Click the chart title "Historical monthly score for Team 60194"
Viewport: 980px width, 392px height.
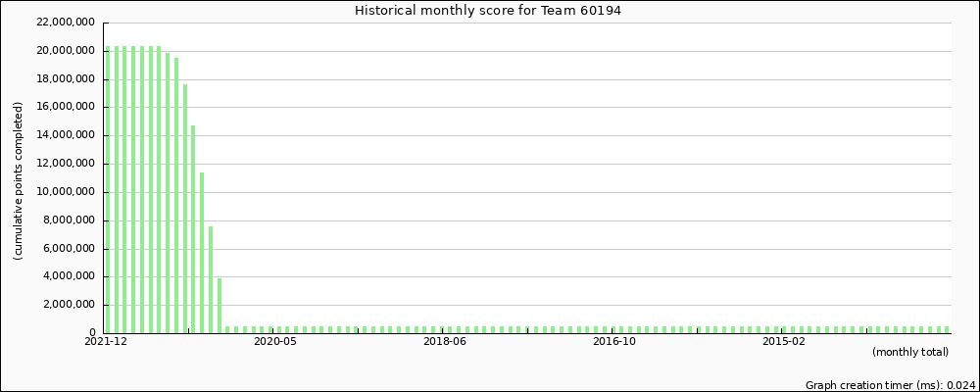(487, 10)
